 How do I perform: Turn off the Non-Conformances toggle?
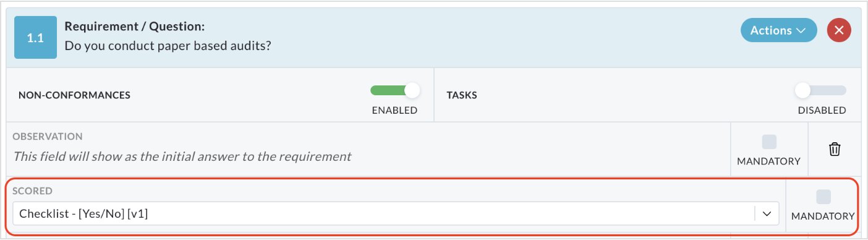tap(395, 90)
